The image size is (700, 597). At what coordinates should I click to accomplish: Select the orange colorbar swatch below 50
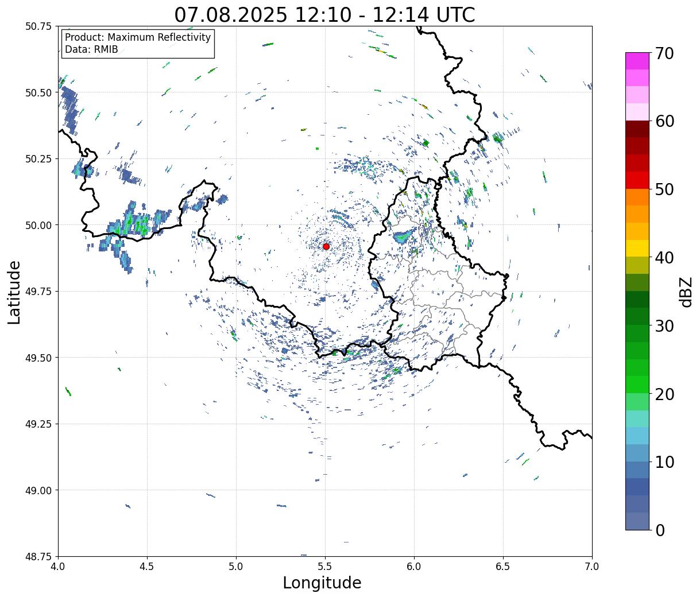click(x=637, y=197)
